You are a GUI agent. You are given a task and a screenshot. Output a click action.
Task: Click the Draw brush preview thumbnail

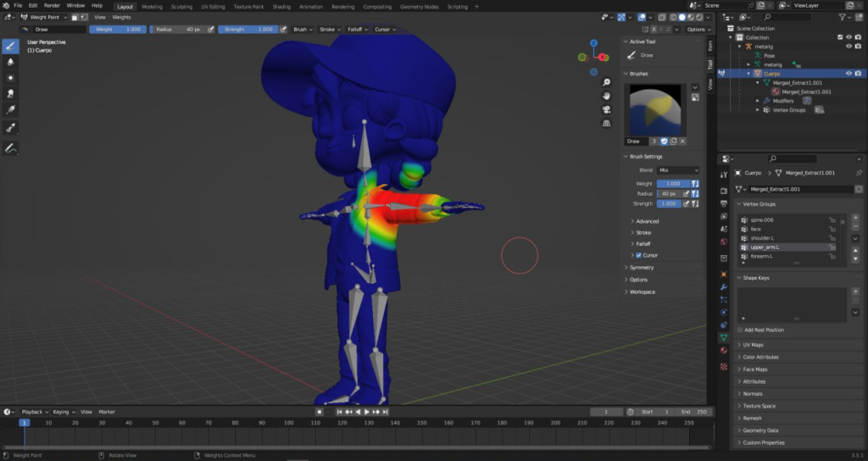coord(654,109)
